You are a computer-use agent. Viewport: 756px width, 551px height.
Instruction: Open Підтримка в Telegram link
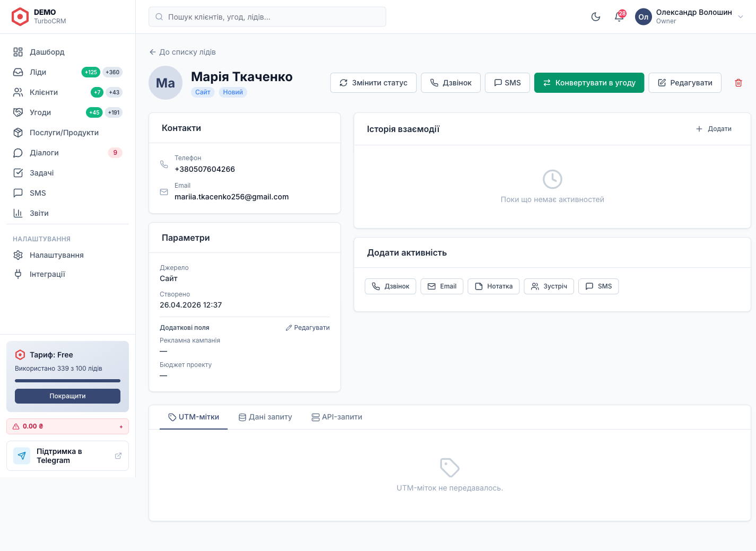pos(67,456)
